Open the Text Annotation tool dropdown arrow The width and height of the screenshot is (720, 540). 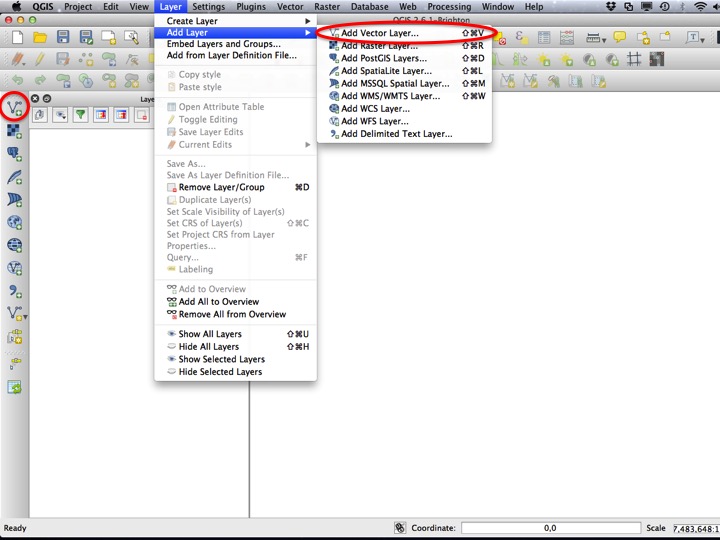[703, 40]
